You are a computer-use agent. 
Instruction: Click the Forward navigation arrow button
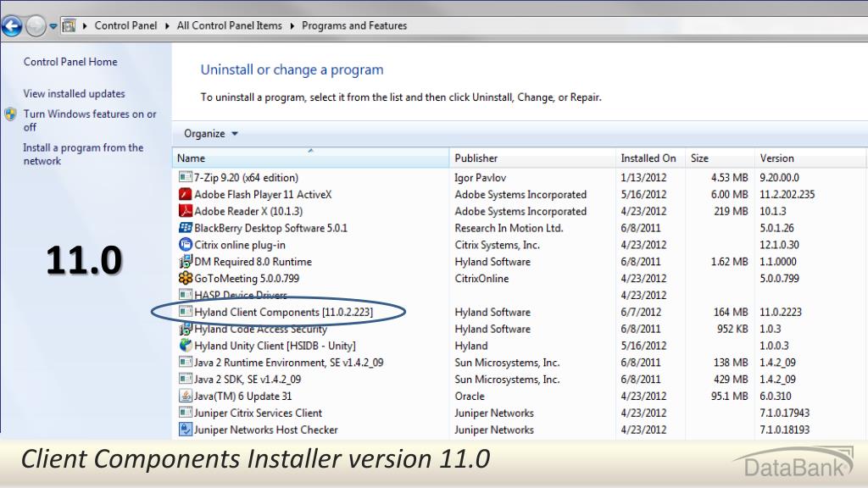[36, 25]
